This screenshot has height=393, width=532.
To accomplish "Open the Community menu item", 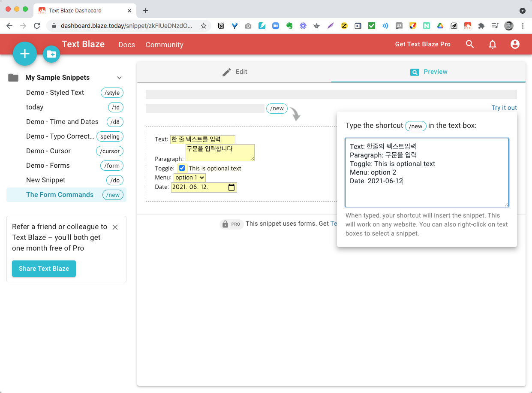I will [164, 45].
